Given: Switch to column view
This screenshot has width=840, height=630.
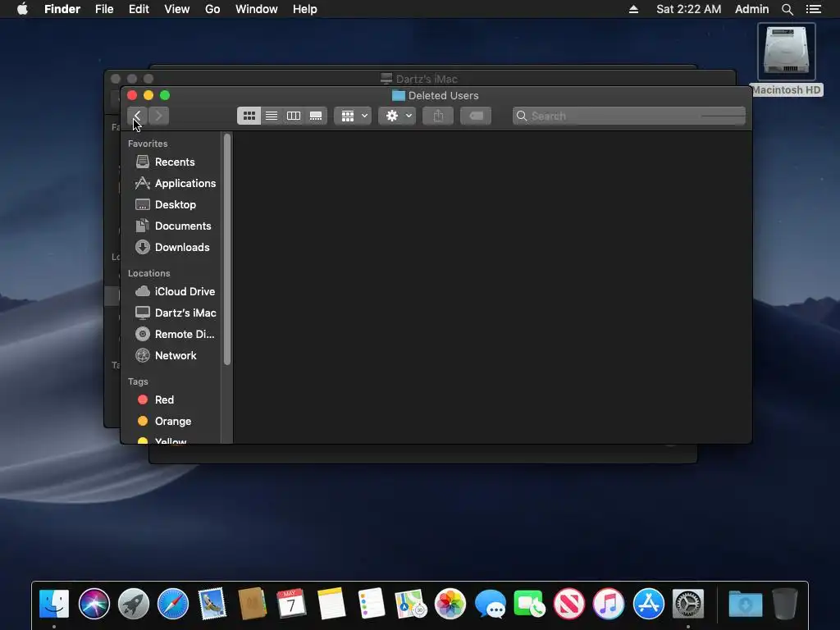Looking at the screenshot, I should pos(294,116).
